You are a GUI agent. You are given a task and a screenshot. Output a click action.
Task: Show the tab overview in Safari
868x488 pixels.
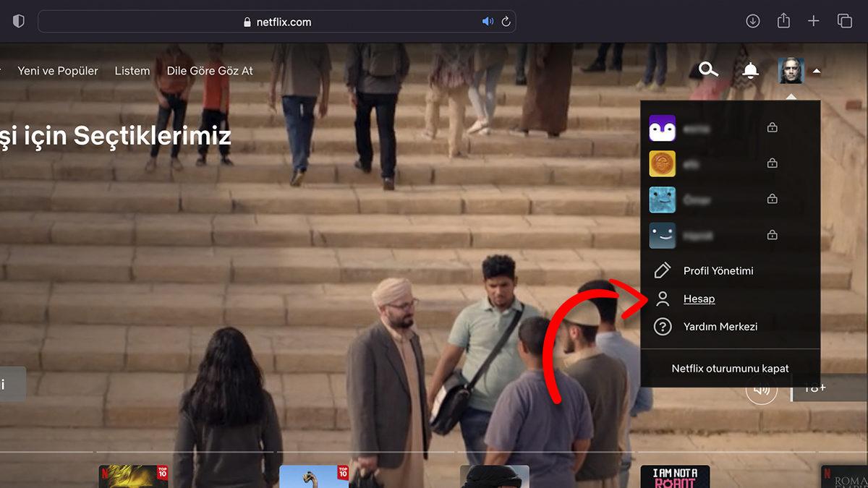843,21
